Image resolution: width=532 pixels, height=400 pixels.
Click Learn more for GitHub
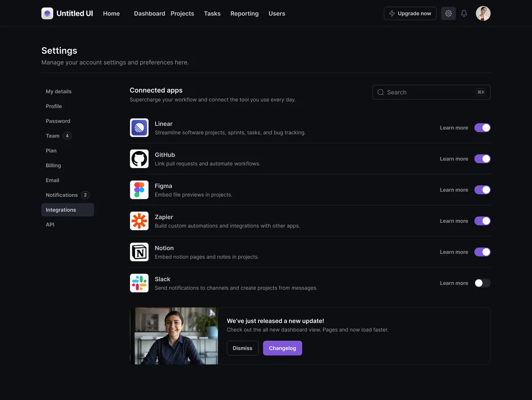click(x=454, y=159)
